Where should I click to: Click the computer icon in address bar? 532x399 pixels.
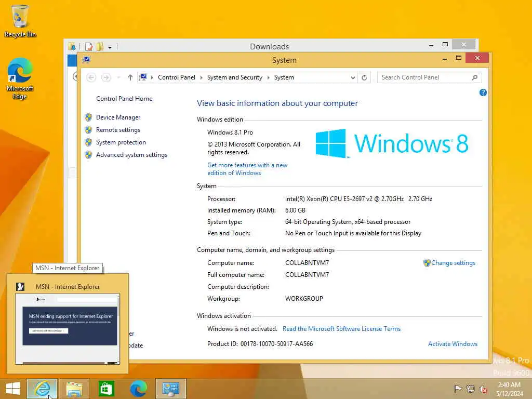click(143, 77)
